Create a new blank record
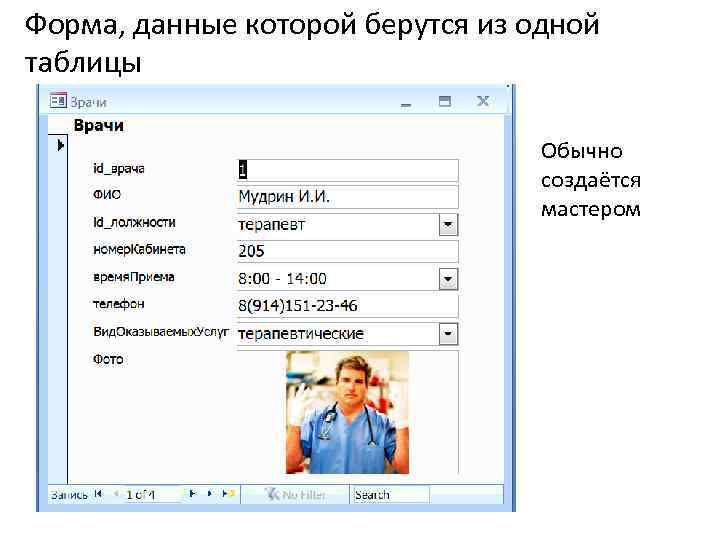The image size is (720, 540). 228,494
